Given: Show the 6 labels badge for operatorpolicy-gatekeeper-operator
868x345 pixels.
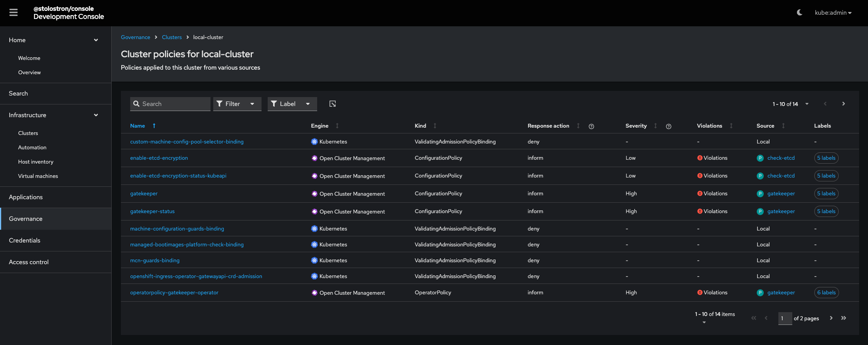Looking at the screenshot, I should (826, 293).
